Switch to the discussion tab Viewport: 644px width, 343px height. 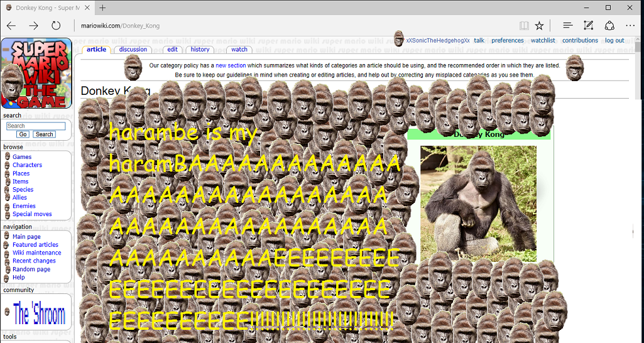pos(133,50)
